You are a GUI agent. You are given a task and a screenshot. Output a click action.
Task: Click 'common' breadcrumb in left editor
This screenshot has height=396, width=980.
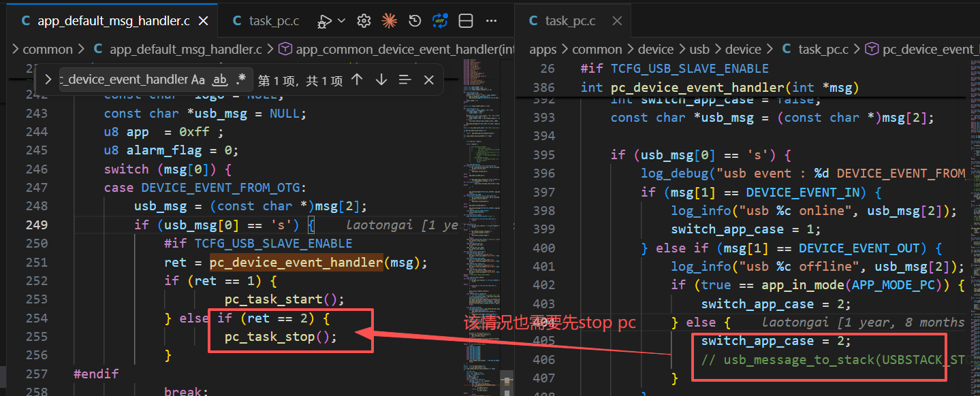[48, 49]
